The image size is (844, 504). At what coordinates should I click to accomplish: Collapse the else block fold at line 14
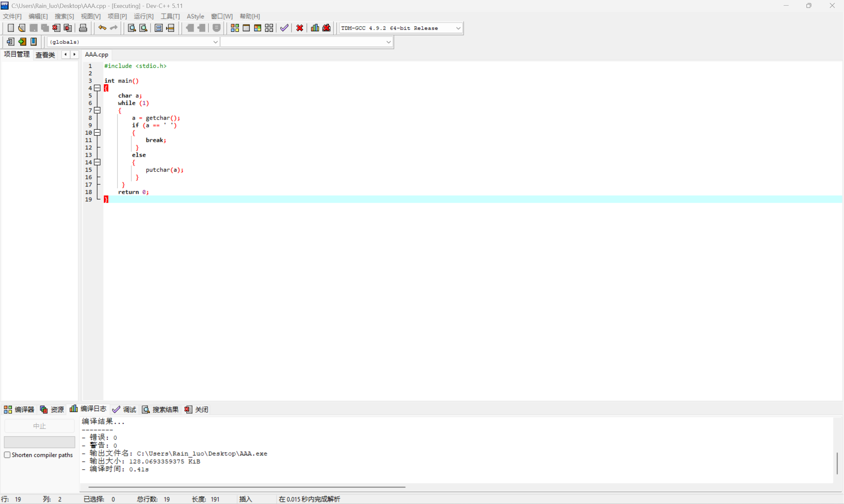[97, 162]
